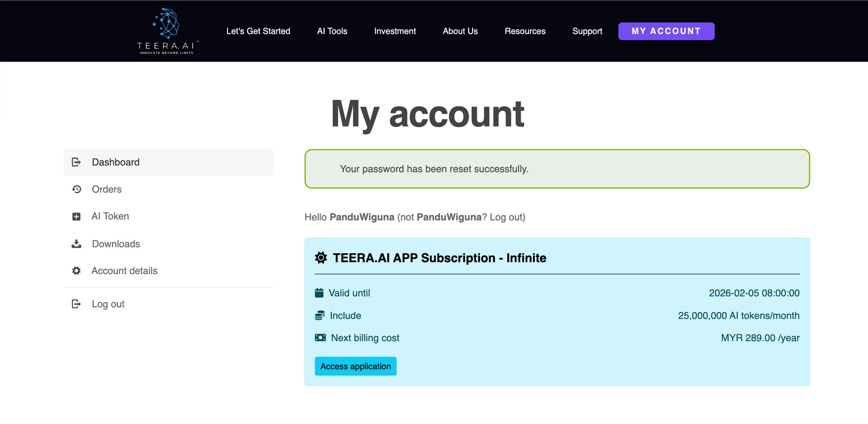Click the bold PanduWiguna after Hello
Viewport: 868px width, 424px height.
tap(362, 217)
